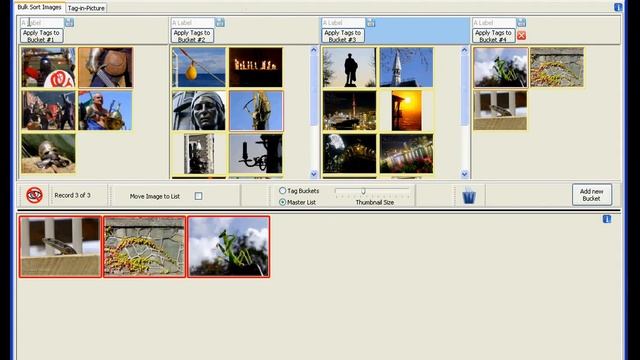640x360 pixels.
Task: Click the info icon at top right
Action: pos(618,7)
